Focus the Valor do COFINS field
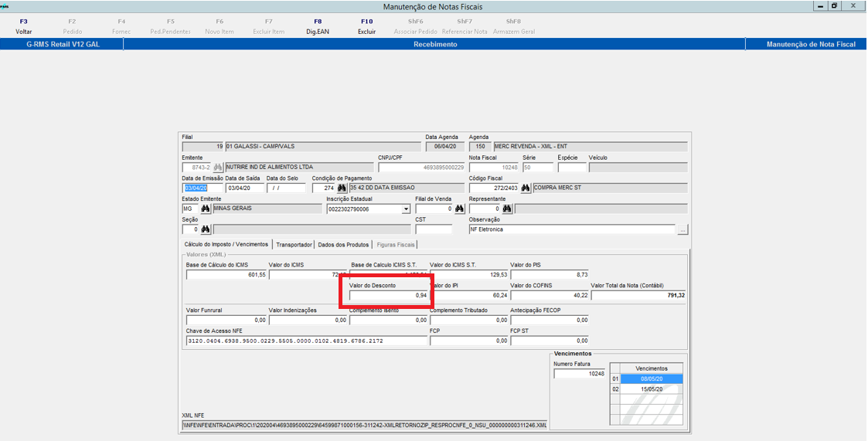Screen dimensions: 868x441 click(549, 296)
